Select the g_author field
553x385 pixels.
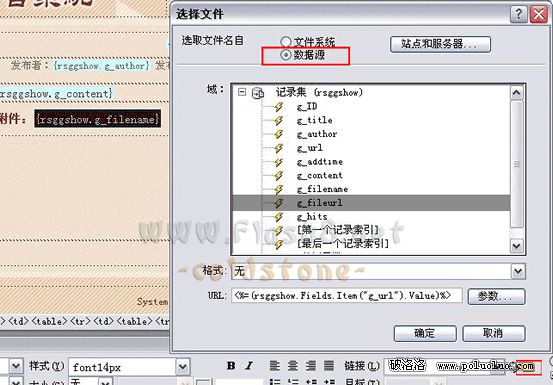pos(317,134)
